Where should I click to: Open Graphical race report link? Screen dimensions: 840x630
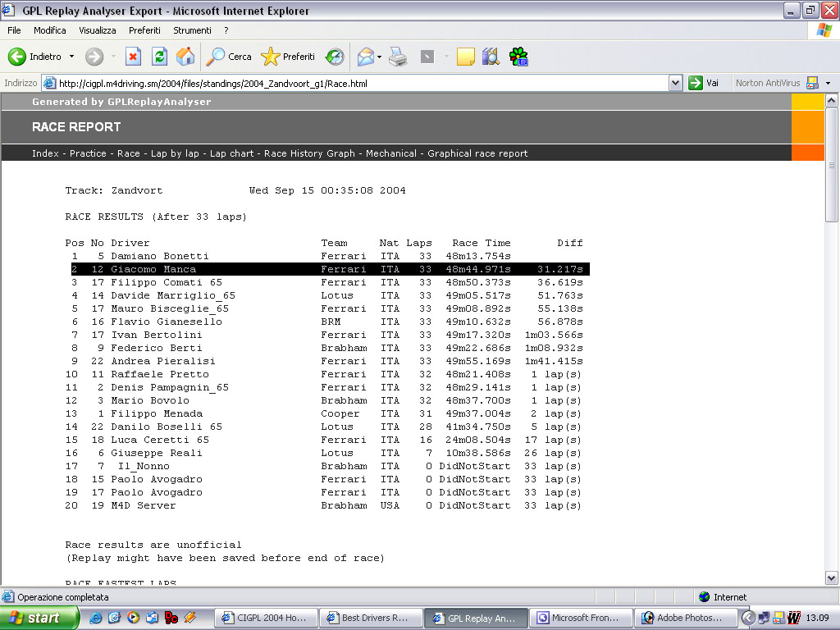click(x=477, y=153)
